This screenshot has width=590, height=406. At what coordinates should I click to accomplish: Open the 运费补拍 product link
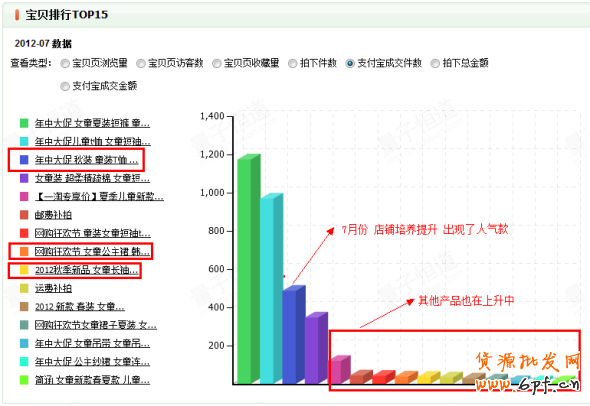pos(53,288)
